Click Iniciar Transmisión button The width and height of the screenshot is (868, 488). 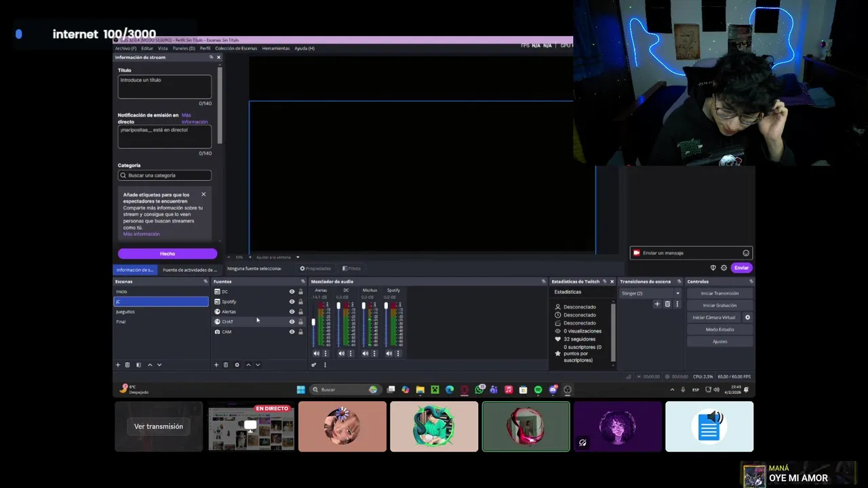coord(719,293)
